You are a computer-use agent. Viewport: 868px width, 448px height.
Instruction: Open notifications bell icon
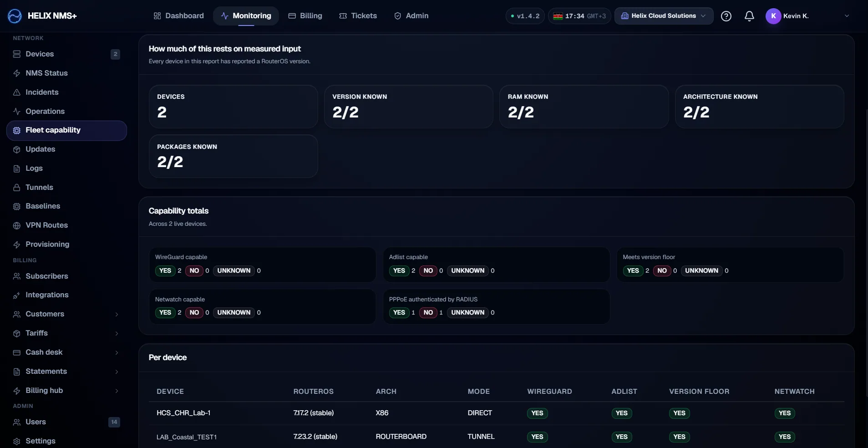point(749,16)
